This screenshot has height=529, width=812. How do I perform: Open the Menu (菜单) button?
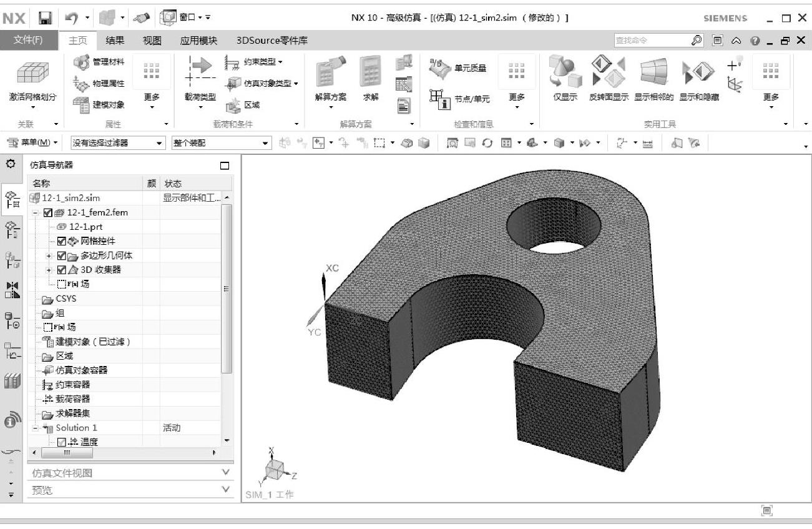[35, 143]
